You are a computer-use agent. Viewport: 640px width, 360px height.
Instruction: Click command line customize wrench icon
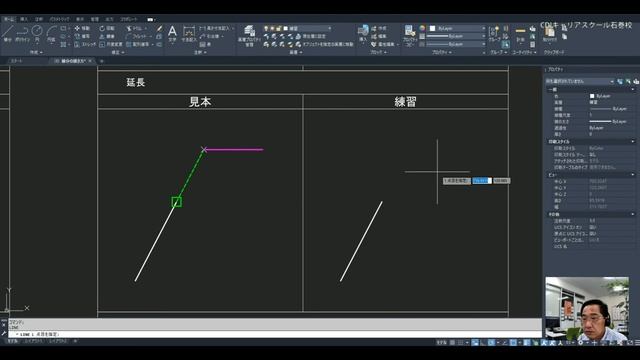(4, 333)
